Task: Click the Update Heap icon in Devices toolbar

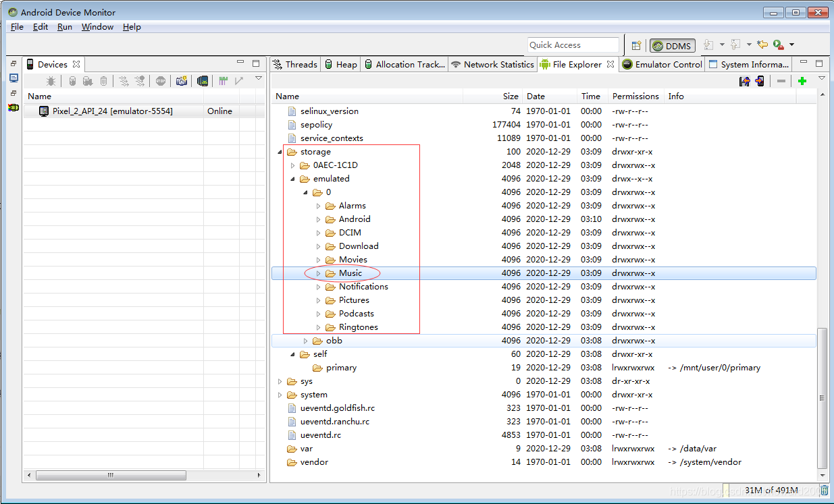Action: click(72, 81)
